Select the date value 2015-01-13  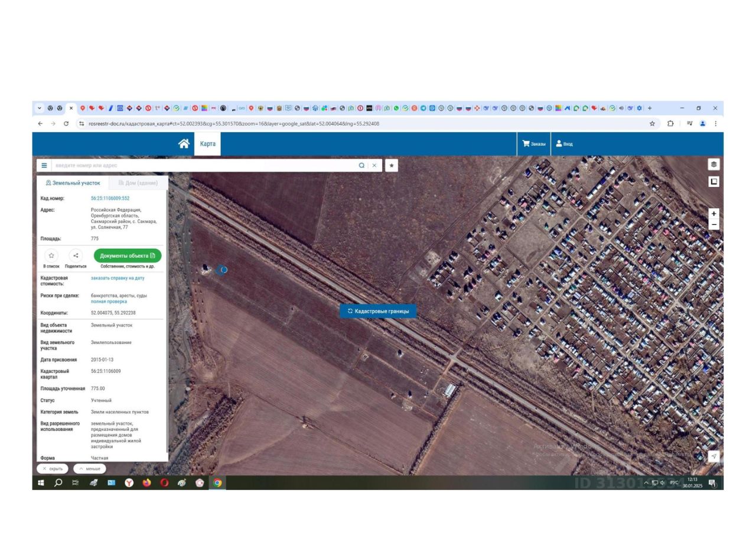(102, 359)
